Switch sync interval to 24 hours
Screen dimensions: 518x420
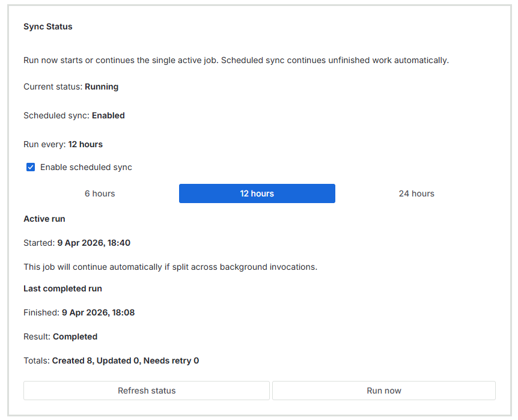416,193
